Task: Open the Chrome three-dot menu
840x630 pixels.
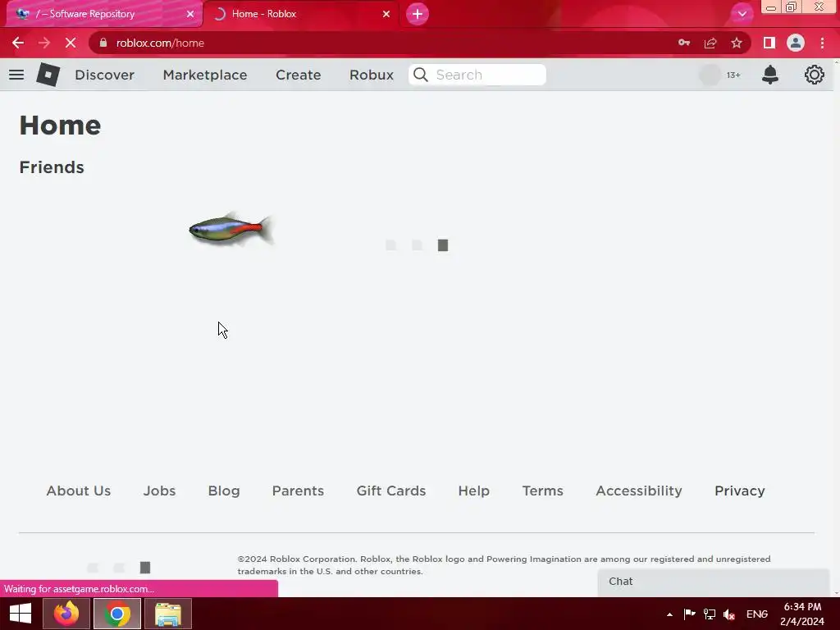Action: click(x=822, y=43)
